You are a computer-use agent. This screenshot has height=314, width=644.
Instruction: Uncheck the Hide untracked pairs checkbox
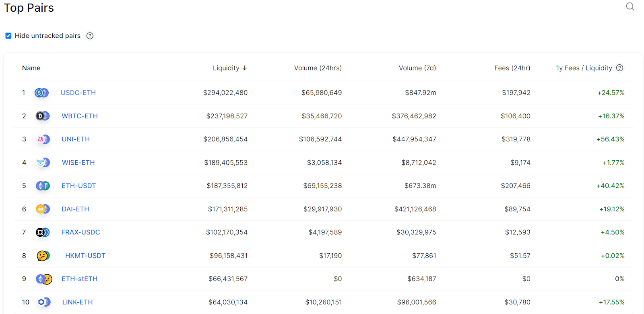coord(8,35)
